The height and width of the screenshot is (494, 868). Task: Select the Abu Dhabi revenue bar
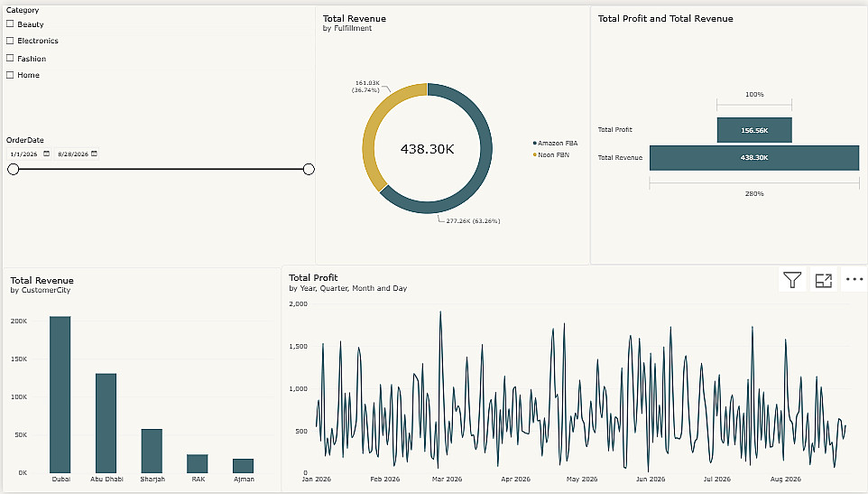(x=106, y=424)
